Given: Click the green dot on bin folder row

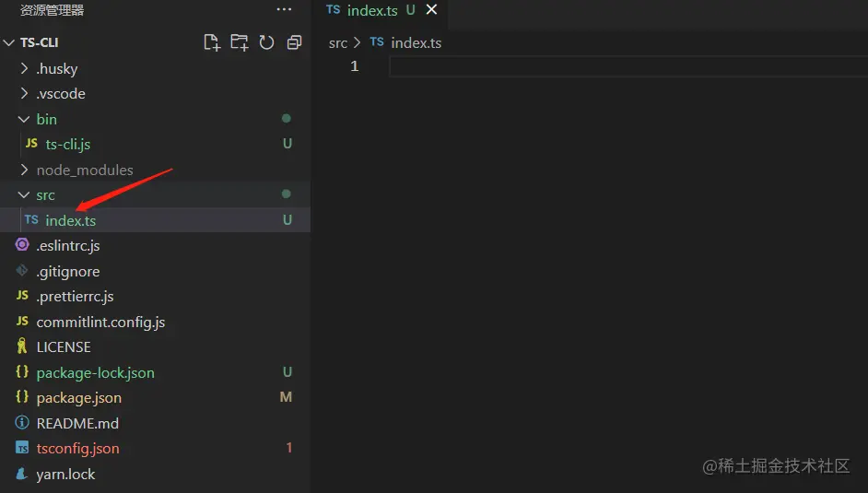Looking at the screenshot, I should pos(287,118).
